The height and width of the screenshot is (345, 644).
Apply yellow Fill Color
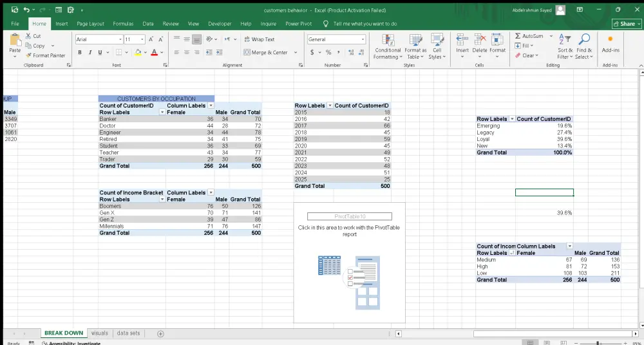point(138,53)
